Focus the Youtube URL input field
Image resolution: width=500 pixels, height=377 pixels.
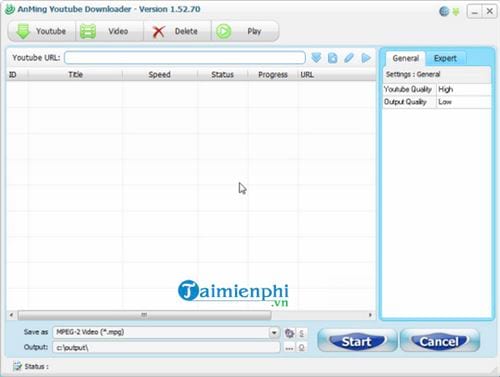point(185,58)
